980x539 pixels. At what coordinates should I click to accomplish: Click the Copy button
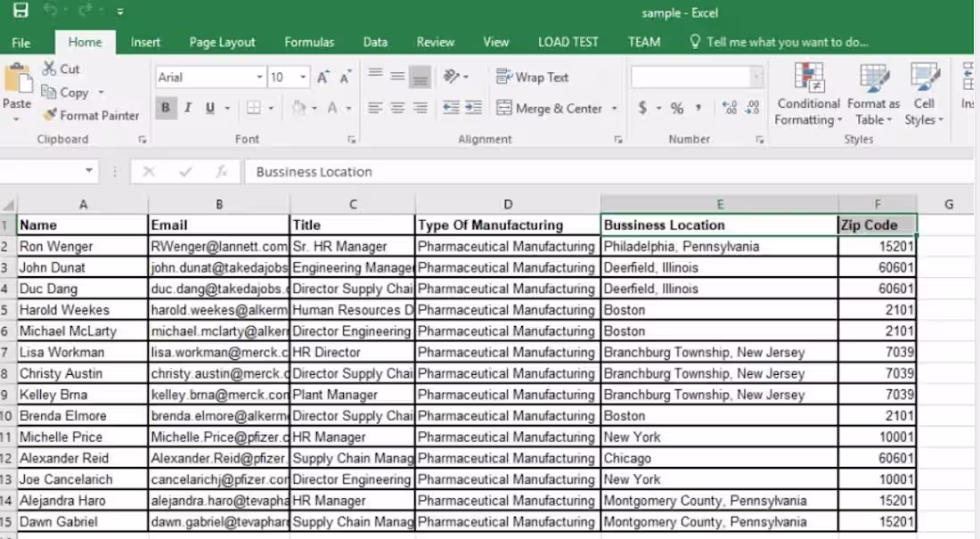pyautogui.click(x=66, y=93)
